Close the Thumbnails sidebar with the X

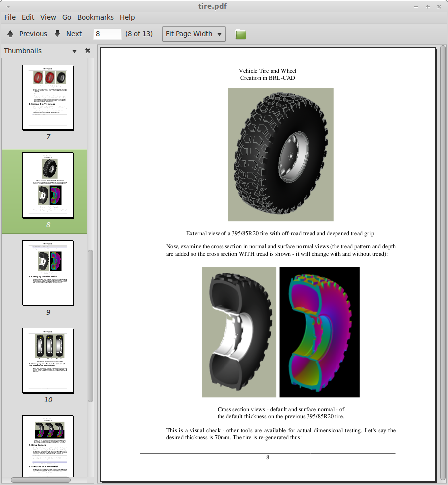pos(88,51)
